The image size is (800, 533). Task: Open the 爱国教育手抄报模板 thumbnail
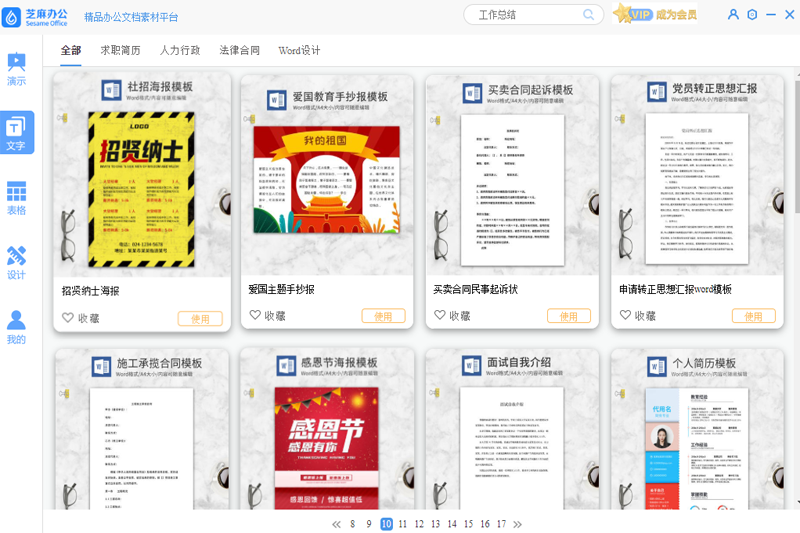pyautogui.click(x=327, y=175)
